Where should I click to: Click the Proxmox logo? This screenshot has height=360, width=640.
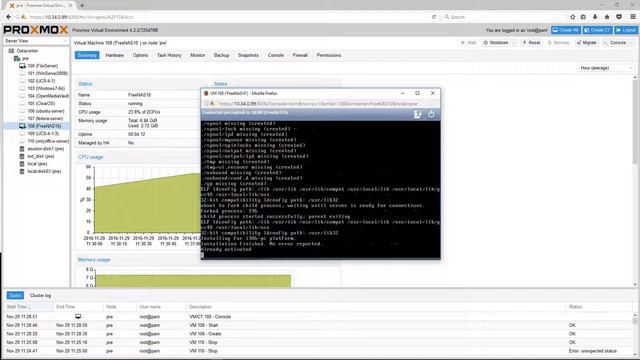[x=36, y=30]
